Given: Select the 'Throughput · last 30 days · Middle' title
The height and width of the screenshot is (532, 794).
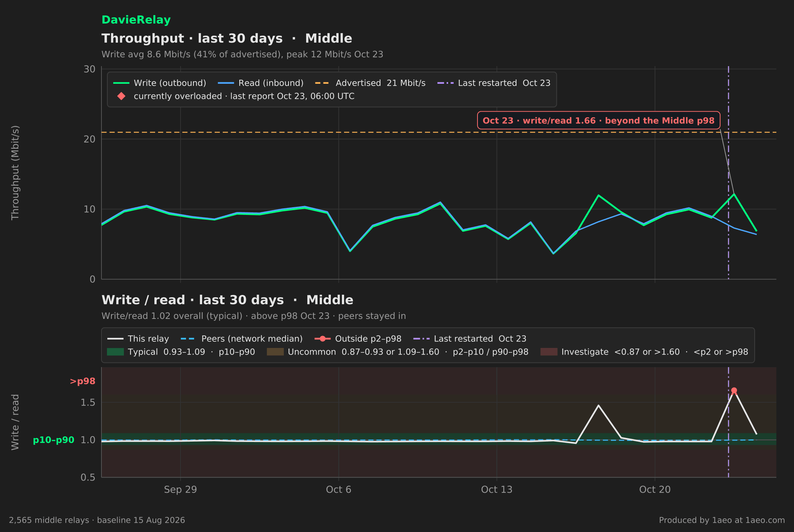Looking at the screenshot, I should click(x=227, y=39).
